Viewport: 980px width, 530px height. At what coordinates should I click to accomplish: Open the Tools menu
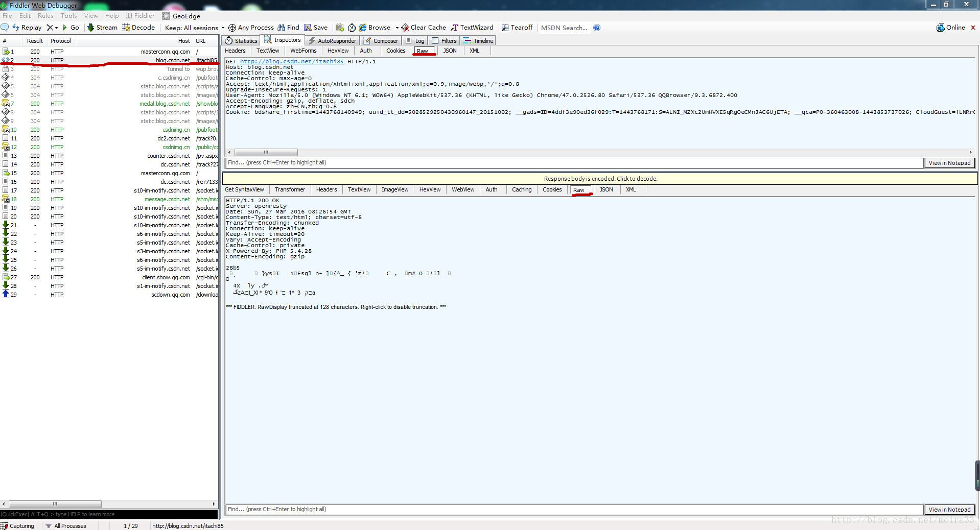(x=68, y=16)
